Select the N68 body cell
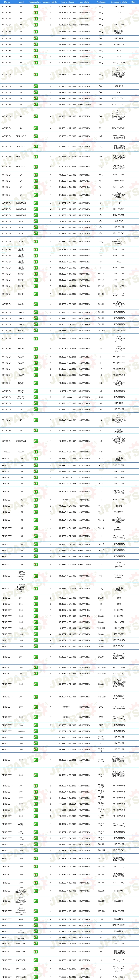The image size is (139, 980). click(101, 397)
